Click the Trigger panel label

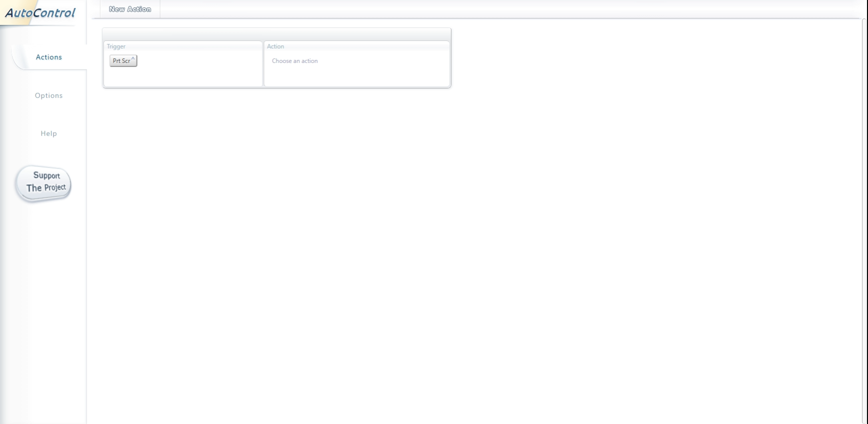(x=116, y=46)
